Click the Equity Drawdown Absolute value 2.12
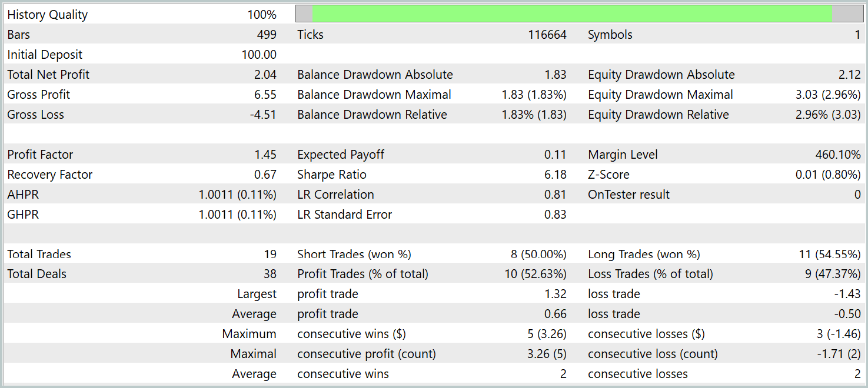This screenshot has height=388, width=868. pyautogui.click(x=850, y=75)
